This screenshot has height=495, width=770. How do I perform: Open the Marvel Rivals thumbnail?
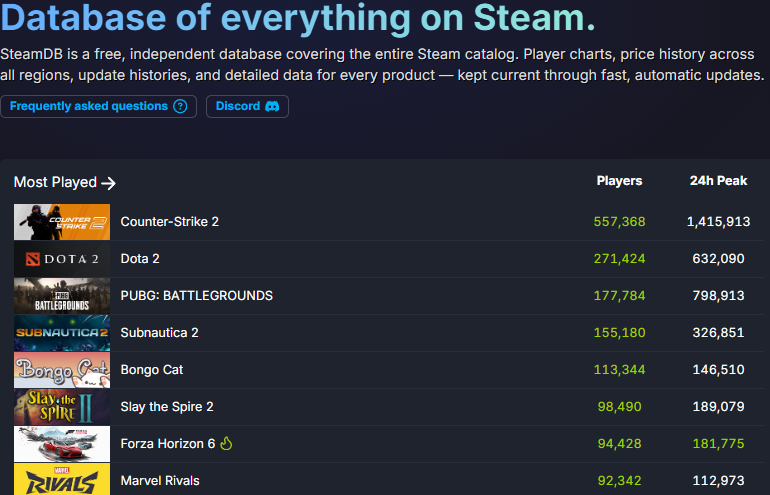click(x=62, y=479)
